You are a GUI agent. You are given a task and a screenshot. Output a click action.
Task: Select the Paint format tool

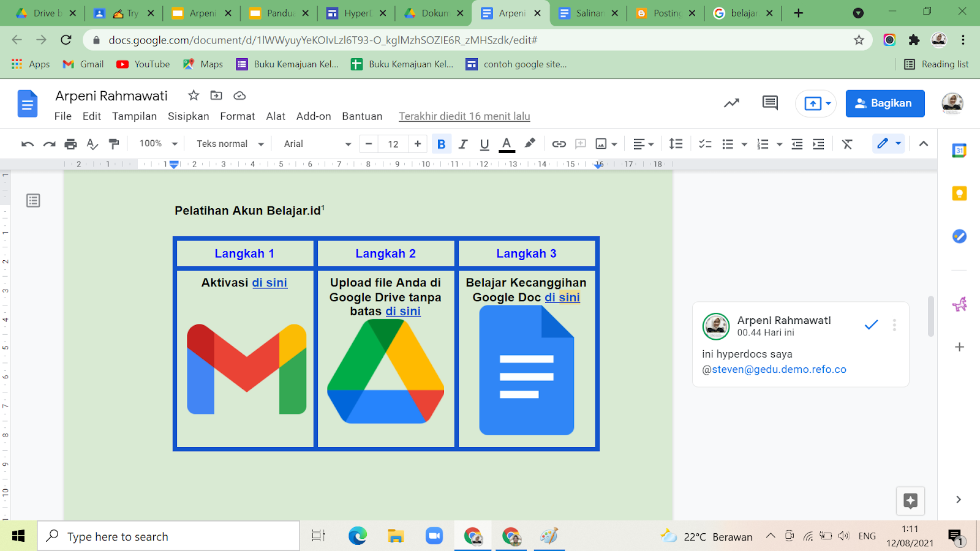(114, 144)
